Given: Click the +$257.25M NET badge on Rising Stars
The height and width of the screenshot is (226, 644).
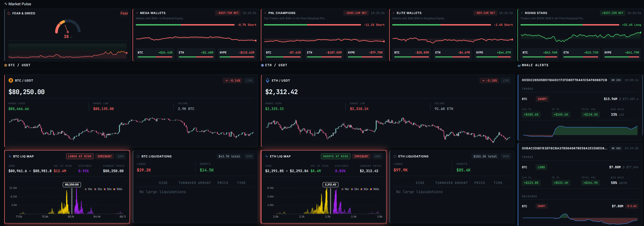Looking at the screenshot, I should click(x=612, y=13).
